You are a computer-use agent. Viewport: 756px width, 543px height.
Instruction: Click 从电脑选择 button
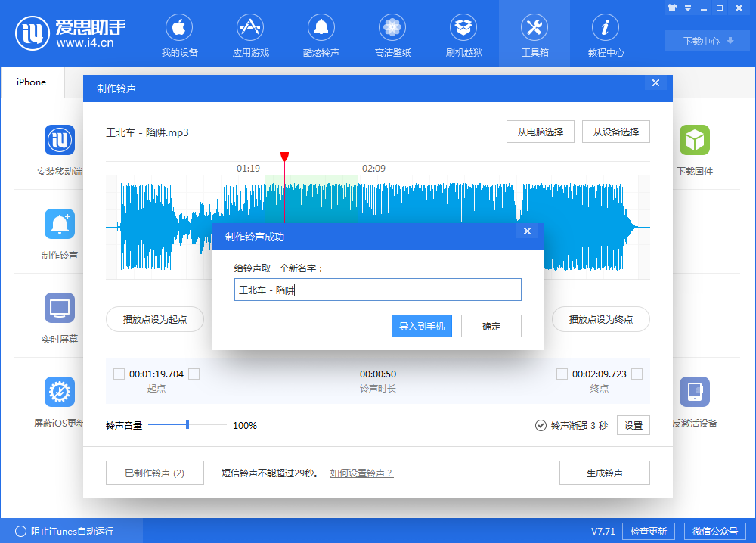coord(541,132)
